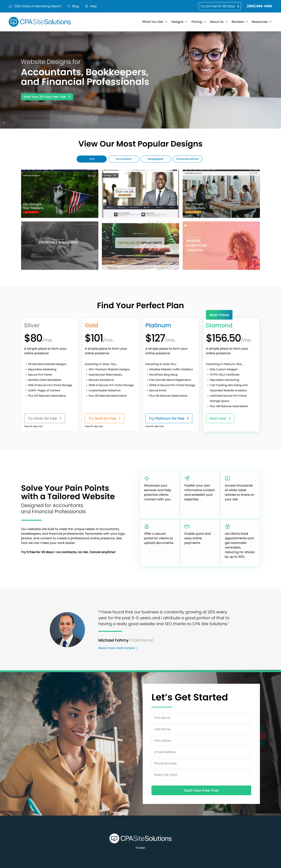Click the sparkle icon above Showcase your services

tap(147, 478)
